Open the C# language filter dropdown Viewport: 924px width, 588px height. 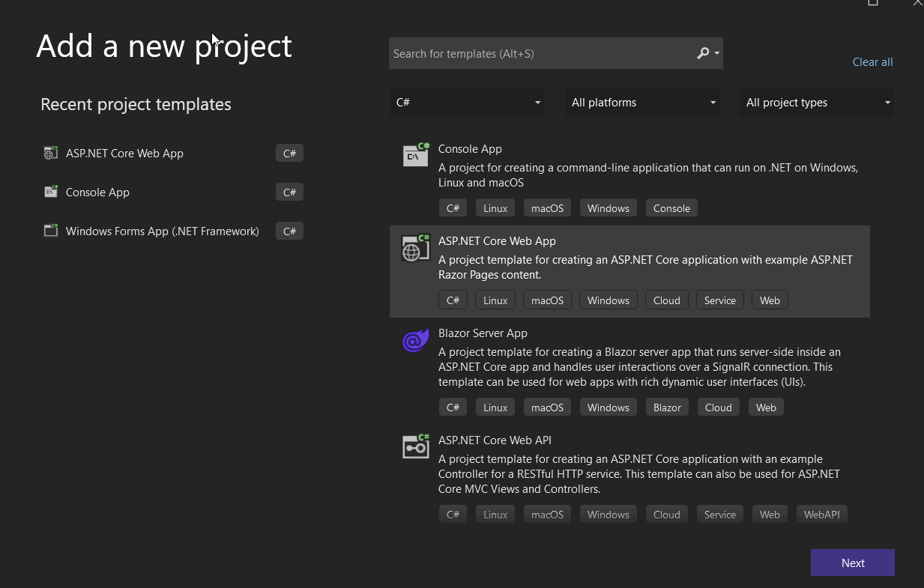click(466, 103)
